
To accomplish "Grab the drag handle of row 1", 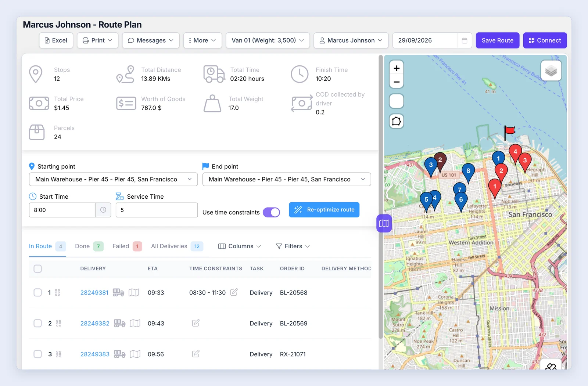I will point(57,292).
